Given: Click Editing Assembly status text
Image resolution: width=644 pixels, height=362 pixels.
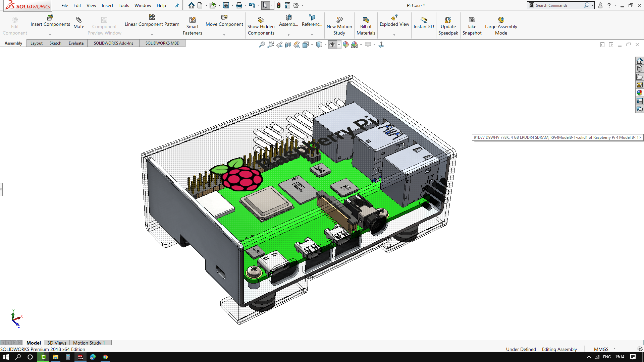Looking at the screenshot, I should 559,349.
